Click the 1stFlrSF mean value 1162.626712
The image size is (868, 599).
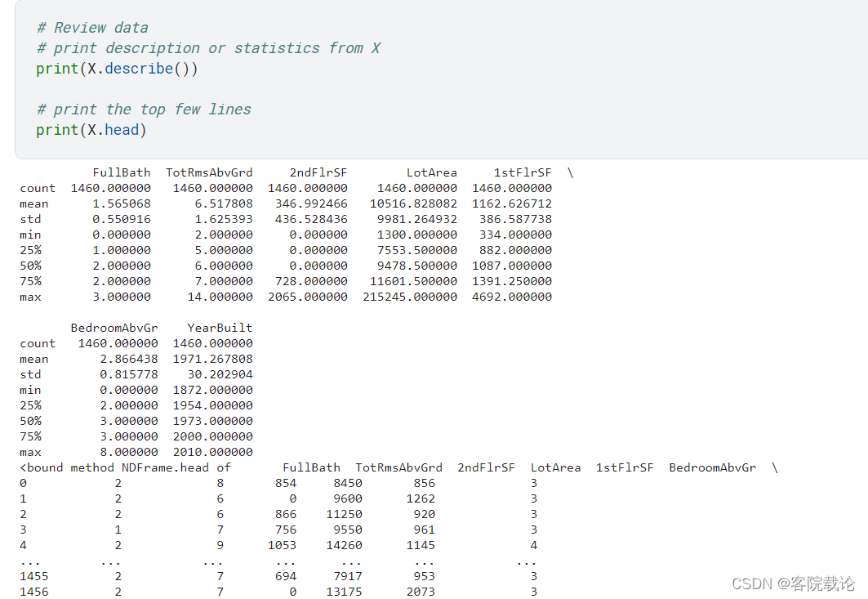(x=512, y=204)
